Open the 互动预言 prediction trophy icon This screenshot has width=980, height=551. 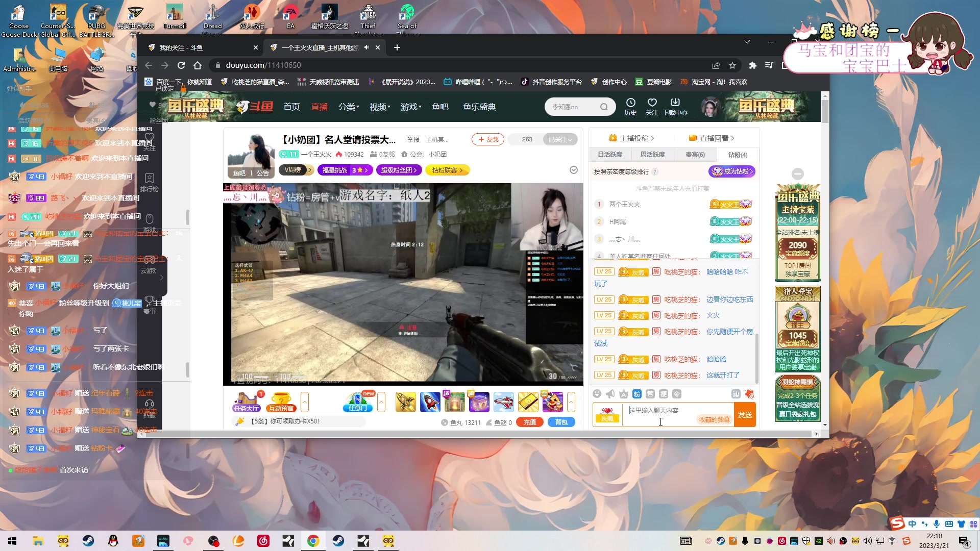coord(281,402)
